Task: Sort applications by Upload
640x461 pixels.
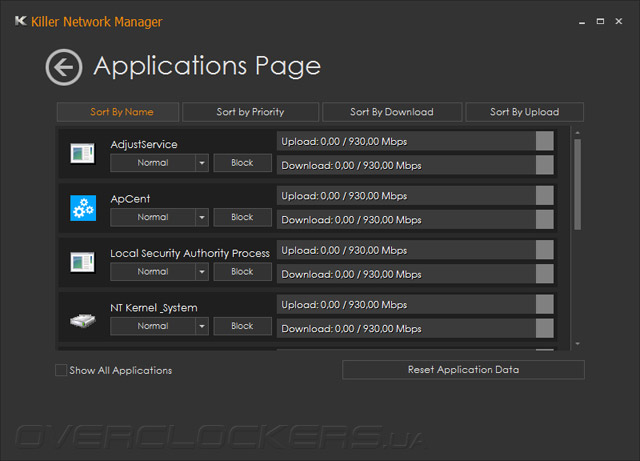Action: tap(524, 112)
